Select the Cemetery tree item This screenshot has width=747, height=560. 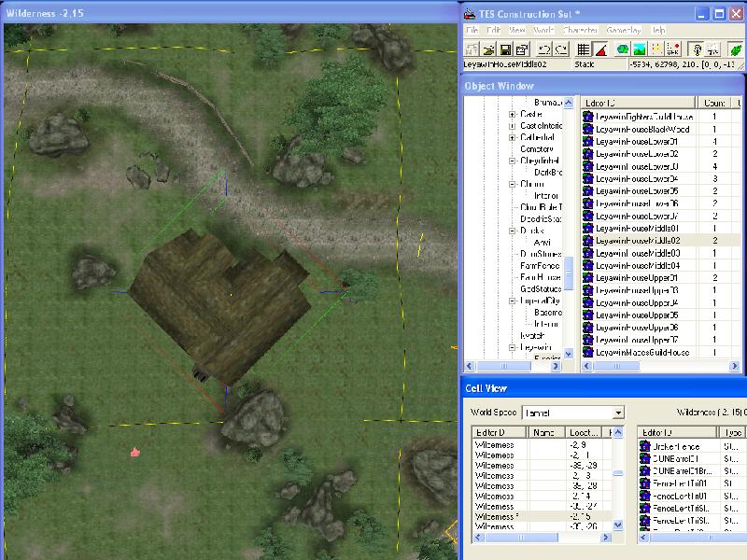pos(537,149)
